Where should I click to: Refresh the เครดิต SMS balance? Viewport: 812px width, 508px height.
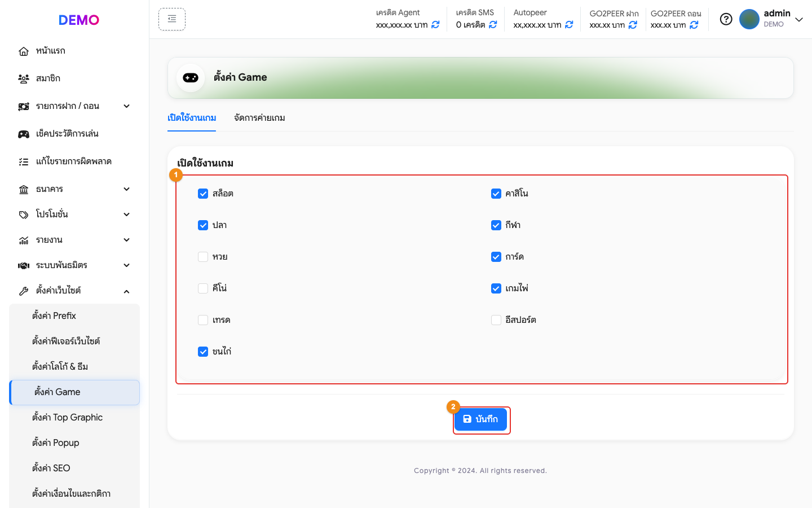click(x=493, y=25)
